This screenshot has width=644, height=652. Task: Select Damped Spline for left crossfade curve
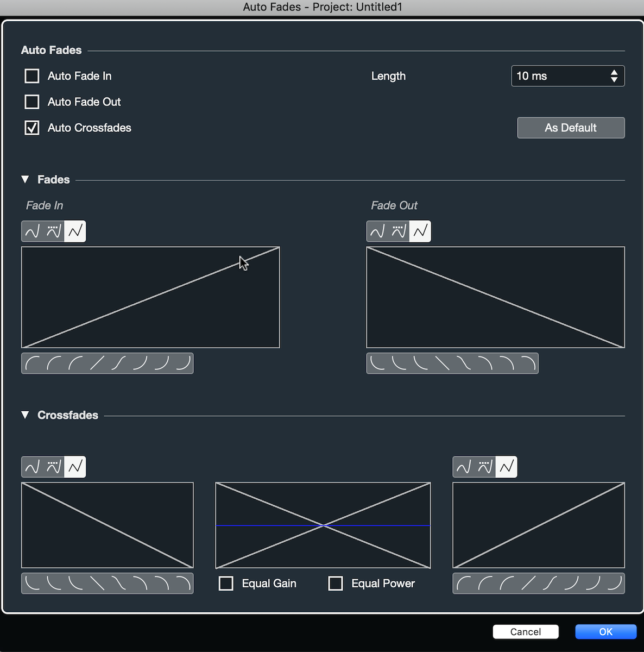(54, 467)
